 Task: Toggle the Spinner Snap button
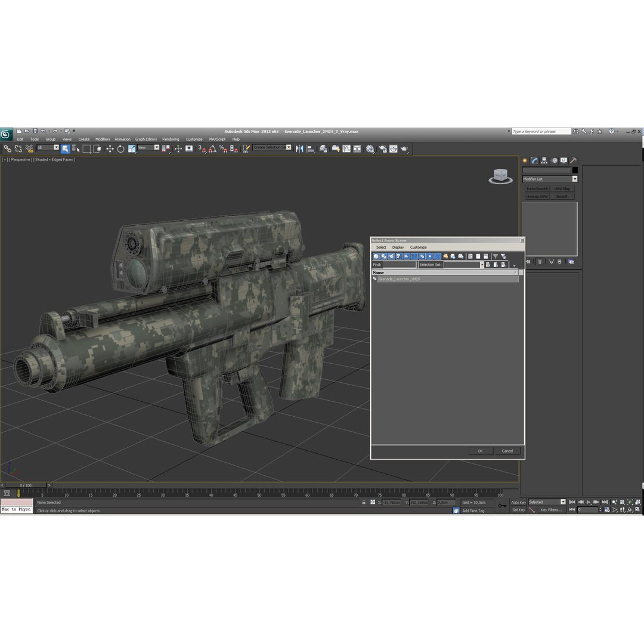click(234, 148)
